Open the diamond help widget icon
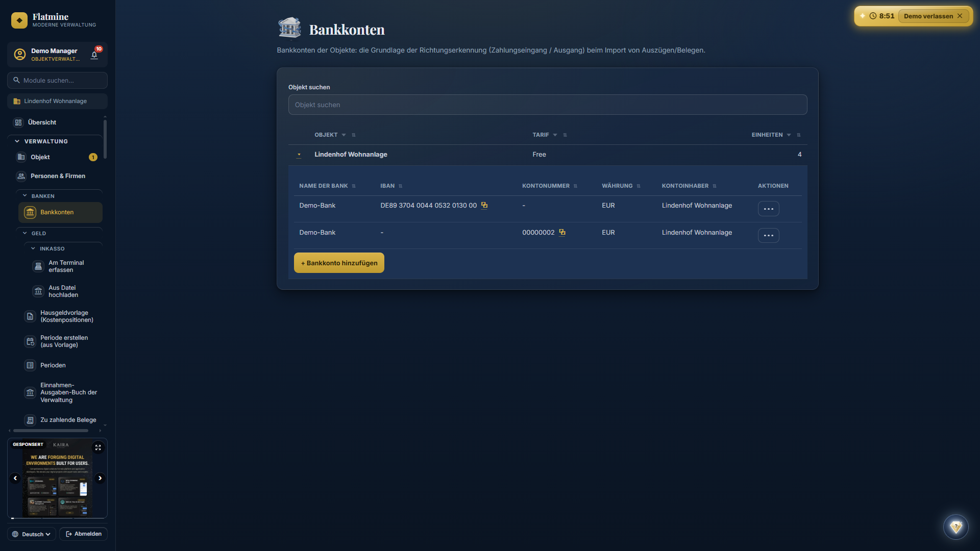Image resolution: width=980 pixels, height=551 pixels. point(955,527)
